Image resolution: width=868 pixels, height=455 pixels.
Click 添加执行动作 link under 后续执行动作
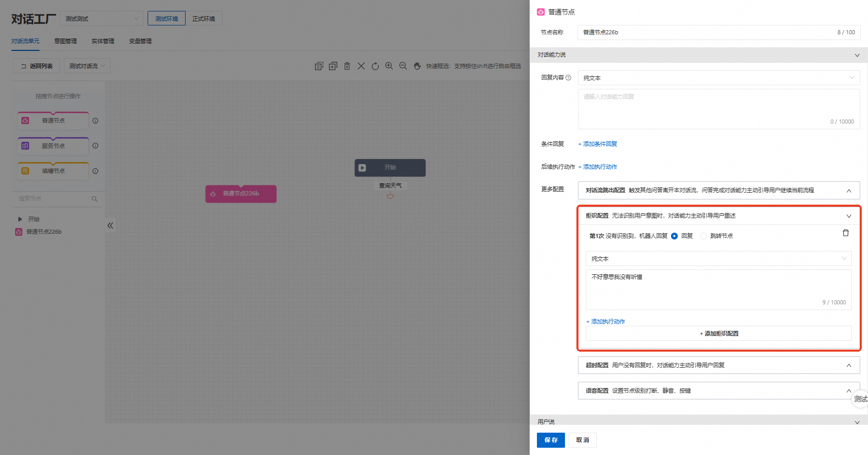[x=598, y=167]
